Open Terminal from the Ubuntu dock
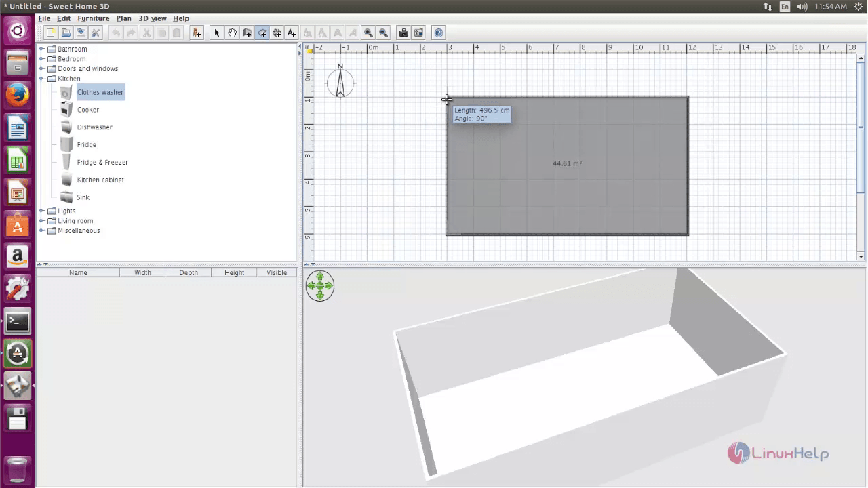Viewport: 868px width, 488px height. (18, 321)
